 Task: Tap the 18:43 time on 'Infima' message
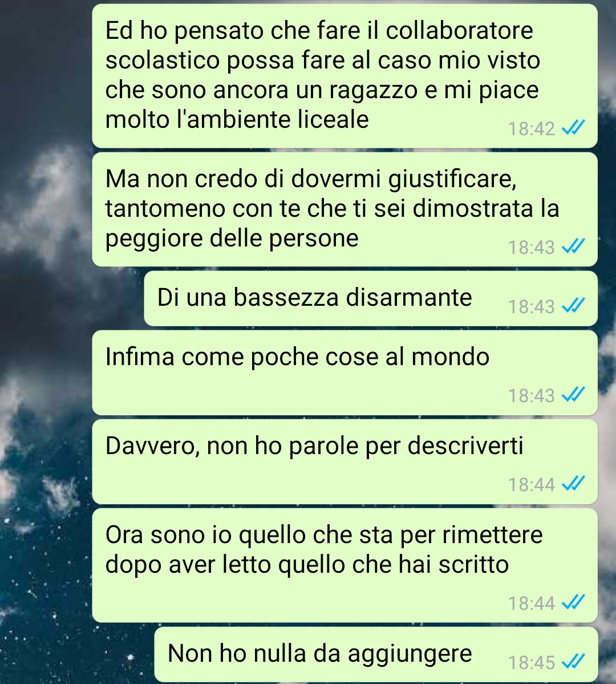532,396
